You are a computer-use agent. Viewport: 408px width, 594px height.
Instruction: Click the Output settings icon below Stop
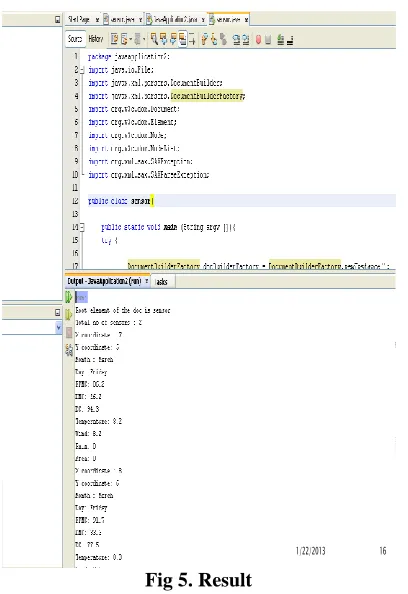point(69,350)
